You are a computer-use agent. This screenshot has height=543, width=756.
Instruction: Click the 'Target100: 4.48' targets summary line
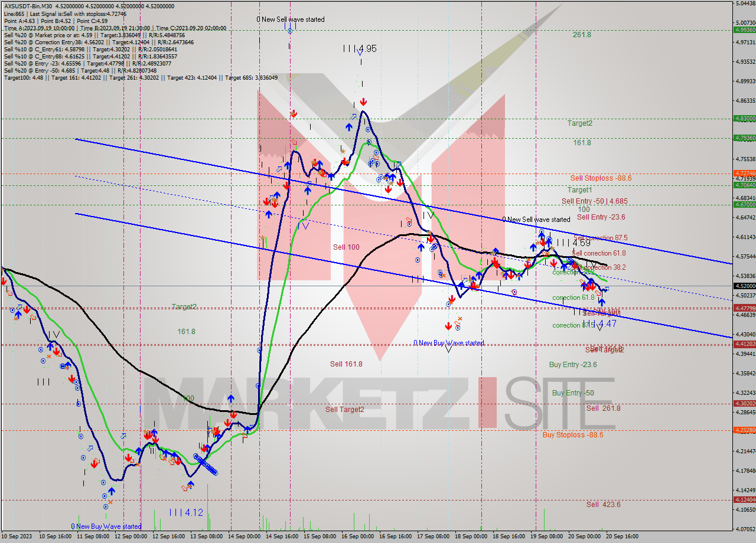[x=140, y=77]
